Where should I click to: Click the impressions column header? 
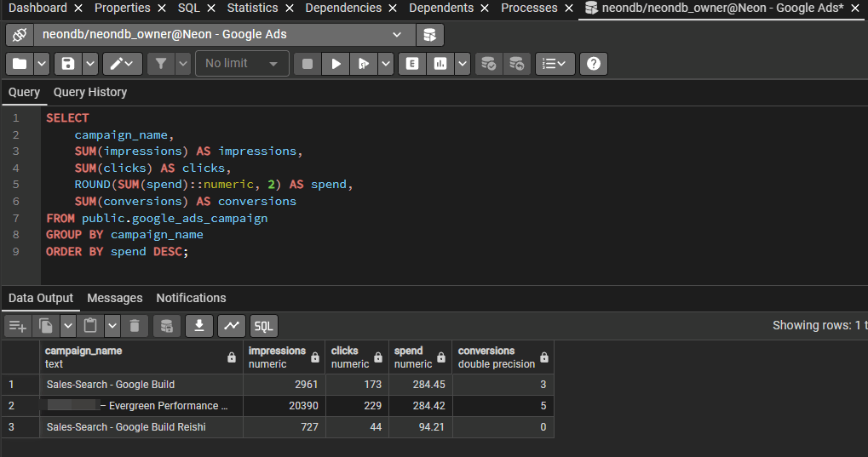(284, 357)
